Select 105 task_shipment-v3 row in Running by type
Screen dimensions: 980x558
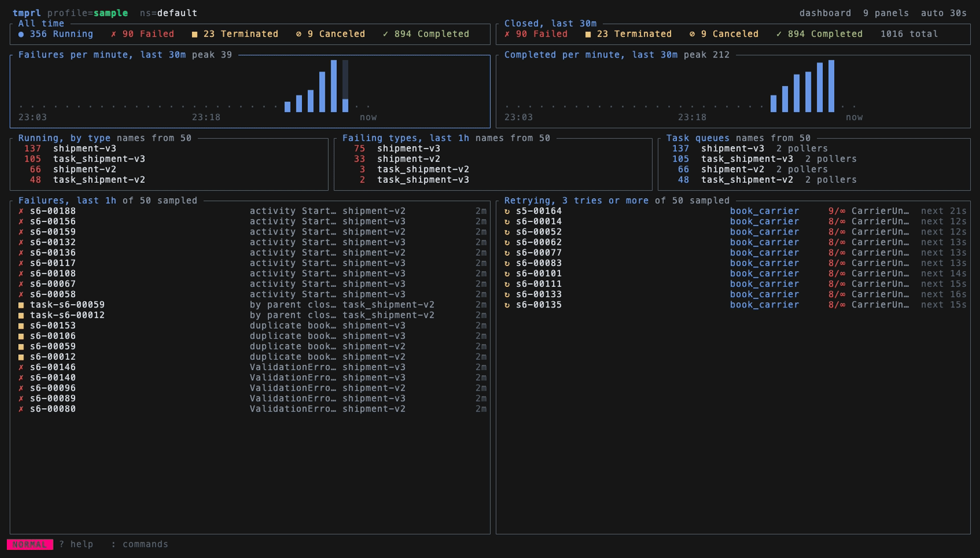(169, 159)
